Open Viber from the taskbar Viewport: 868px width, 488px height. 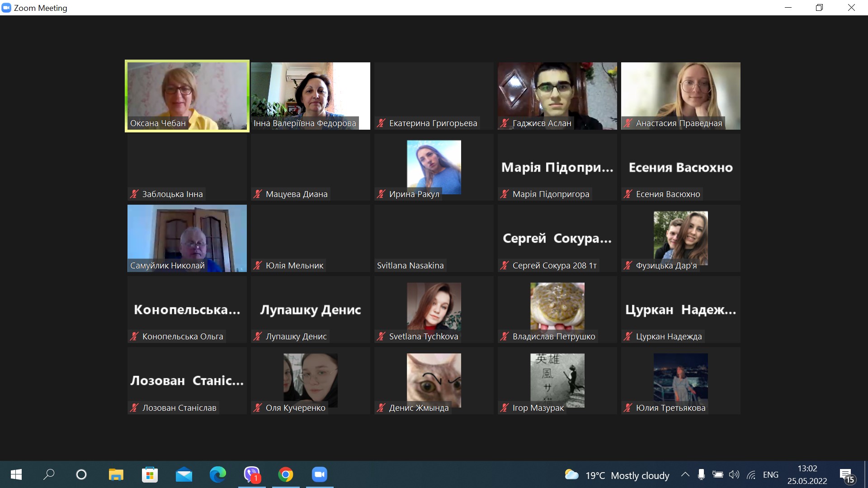click(252, 474)
